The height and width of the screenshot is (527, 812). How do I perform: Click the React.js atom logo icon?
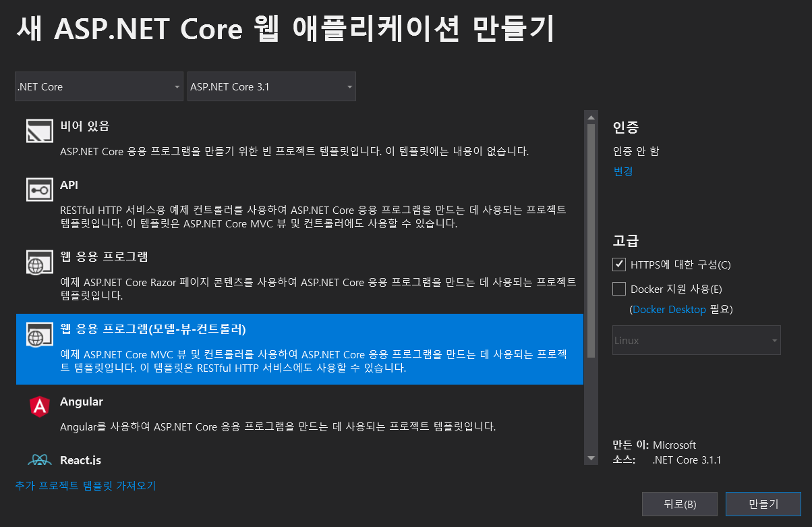40,460
